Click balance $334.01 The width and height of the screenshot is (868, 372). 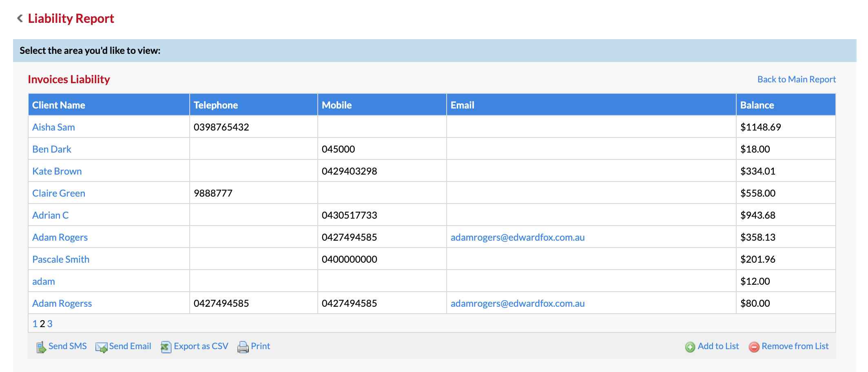[758, 171]
